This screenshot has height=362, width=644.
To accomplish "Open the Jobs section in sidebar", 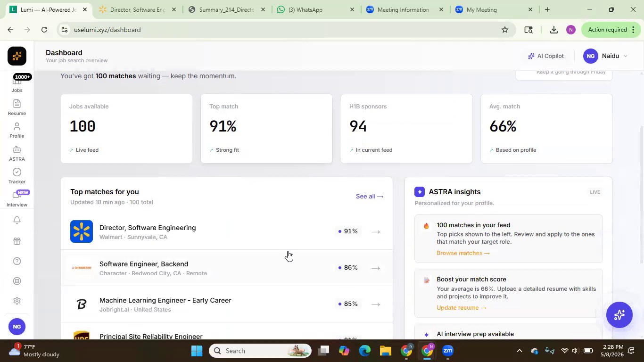I will [17, 85].
